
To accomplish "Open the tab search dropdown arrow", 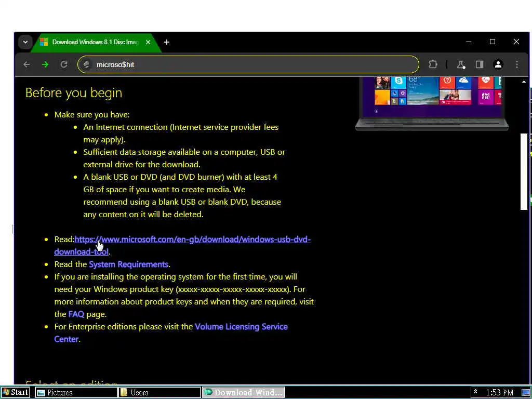I will point(25,42).
